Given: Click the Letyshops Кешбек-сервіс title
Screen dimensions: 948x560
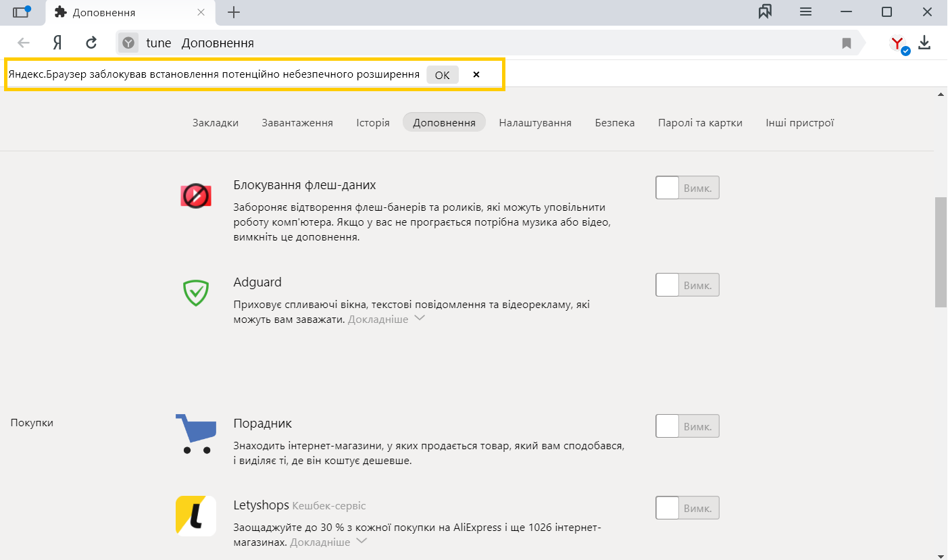Looking at the screenshot, I should pos(299,505).
